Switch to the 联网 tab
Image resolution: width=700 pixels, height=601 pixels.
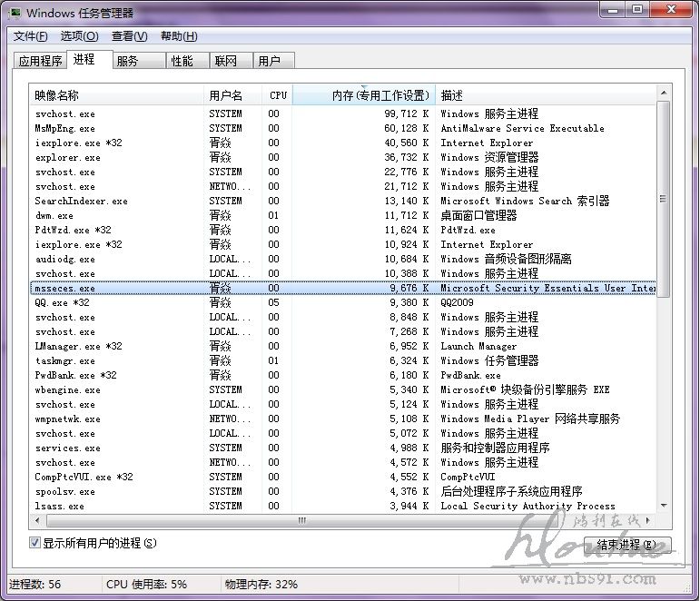pos(225,61)
